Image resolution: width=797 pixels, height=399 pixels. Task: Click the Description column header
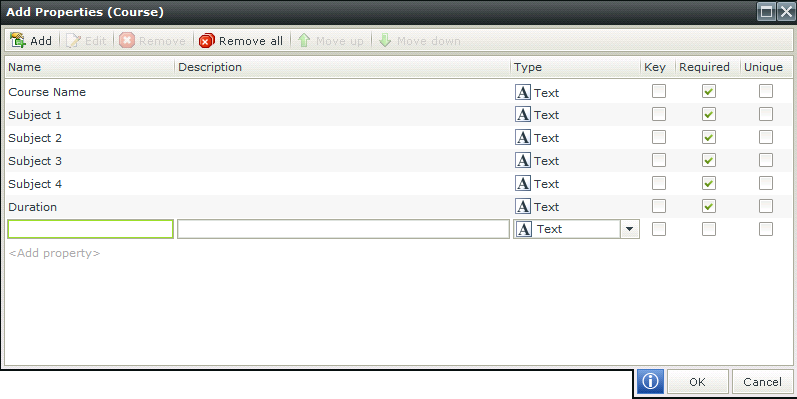coord(343,67)
